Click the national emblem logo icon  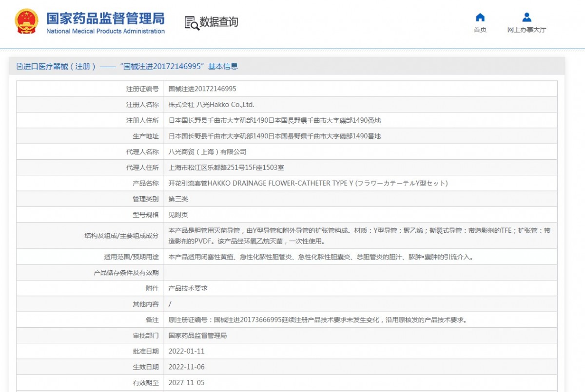26,21
